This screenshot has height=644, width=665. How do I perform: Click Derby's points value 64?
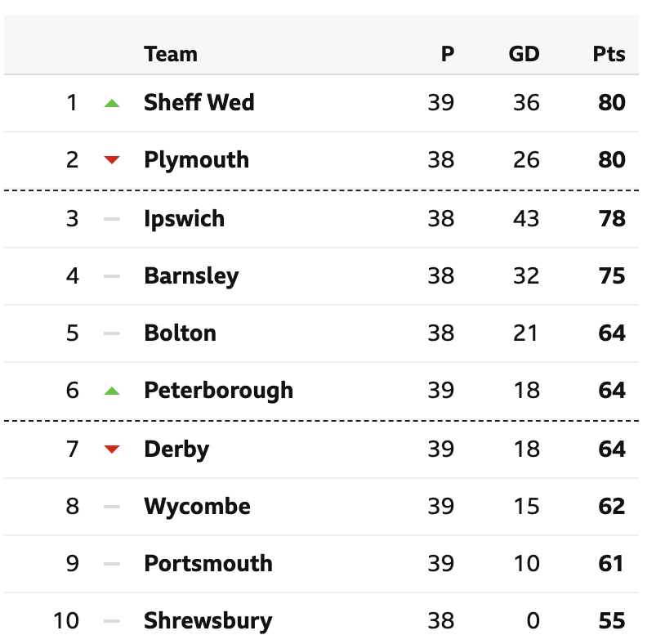[612, 449]
